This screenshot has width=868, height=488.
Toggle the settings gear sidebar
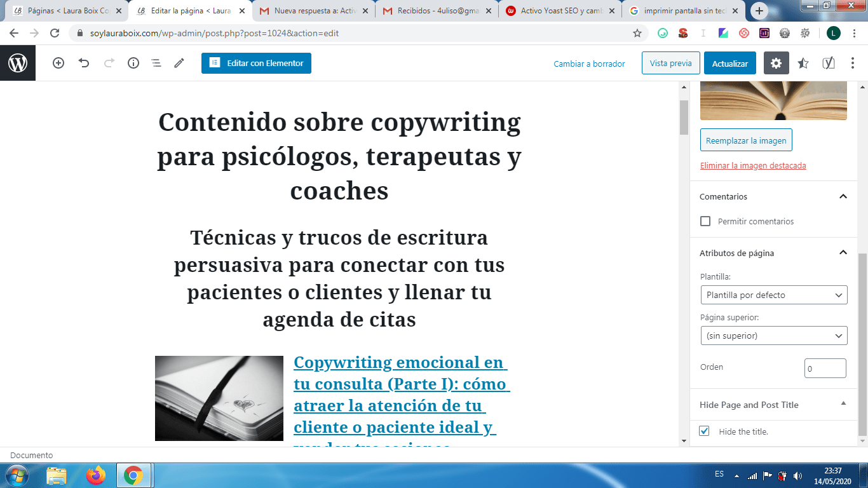[776, 63]
